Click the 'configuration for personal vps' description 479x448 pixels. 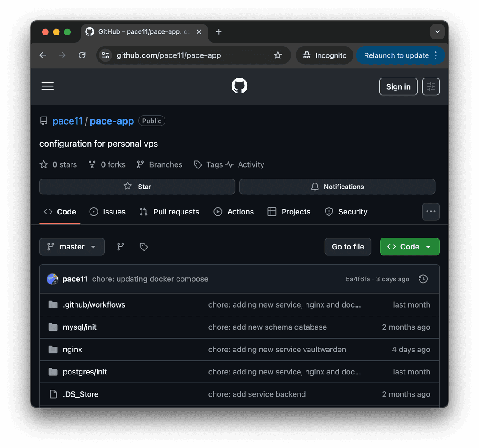[98, 144]
